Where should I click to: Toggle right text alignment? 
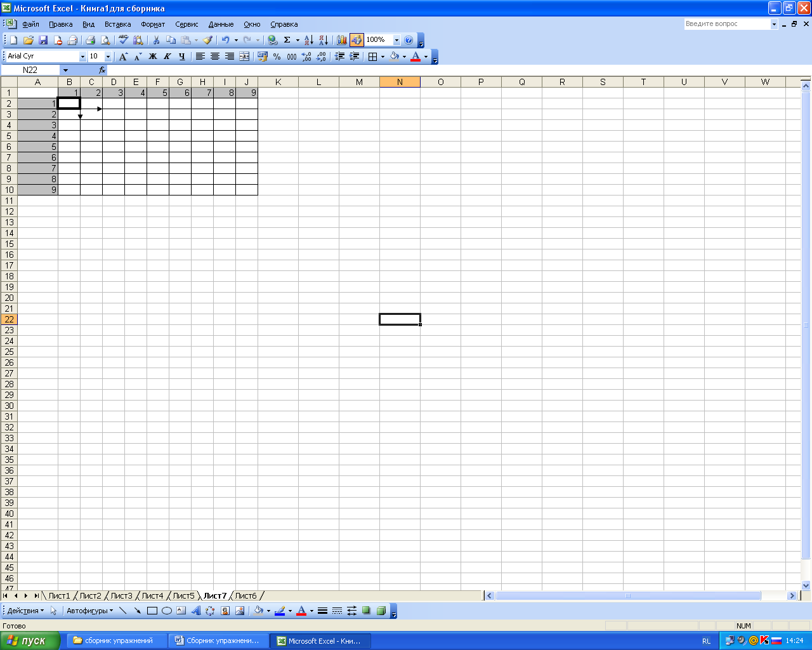point(230,56)
